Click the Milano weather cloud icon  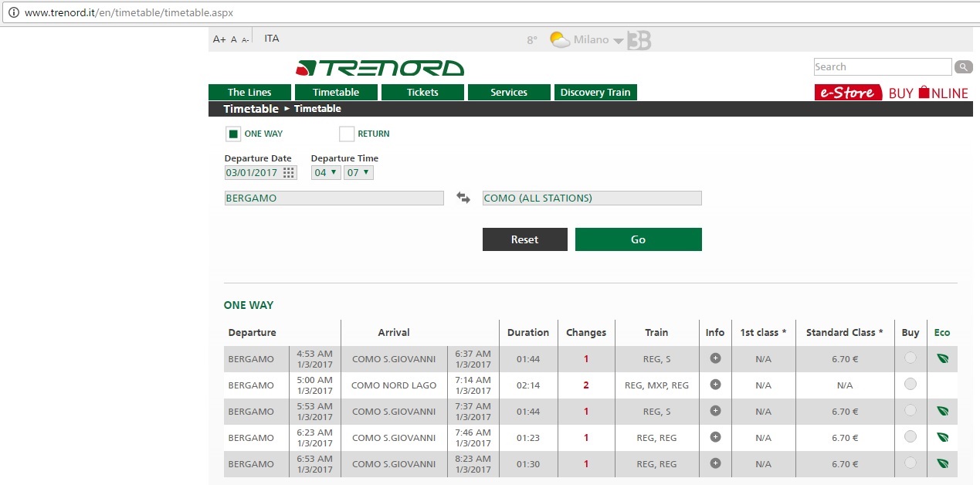pyautogui.click(x=560, y=39)
